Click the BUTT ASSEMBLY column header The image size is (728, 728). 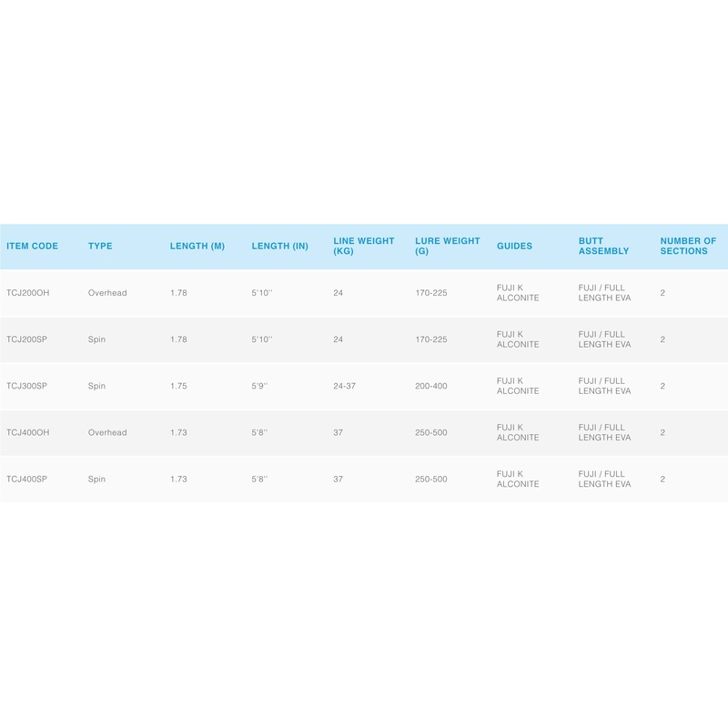click(603, 247)
